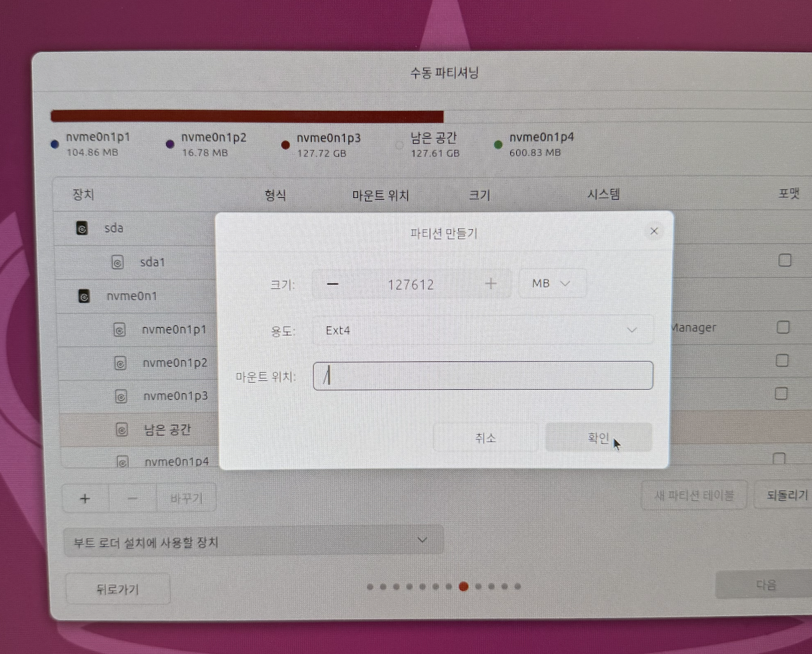Open the Ext4 usage dropdown
Image resolution: width=812 pixels, height=654 pixels.
[x=482, y=330]
